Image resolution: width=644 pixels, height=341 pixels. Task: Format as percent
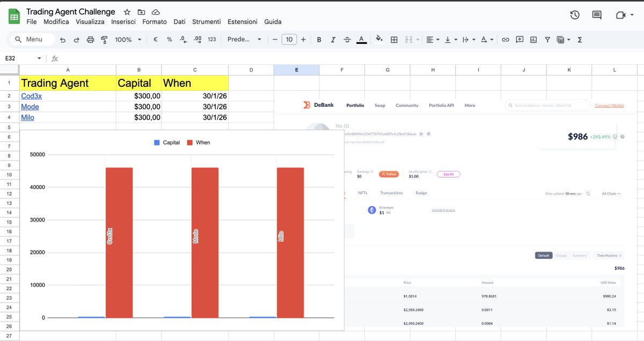(170, 40)
